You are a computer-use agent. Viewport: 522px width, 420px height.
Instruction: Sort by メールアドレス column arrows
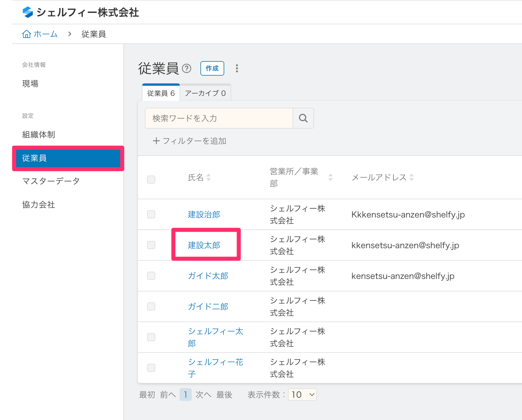(x=412, y=177)
